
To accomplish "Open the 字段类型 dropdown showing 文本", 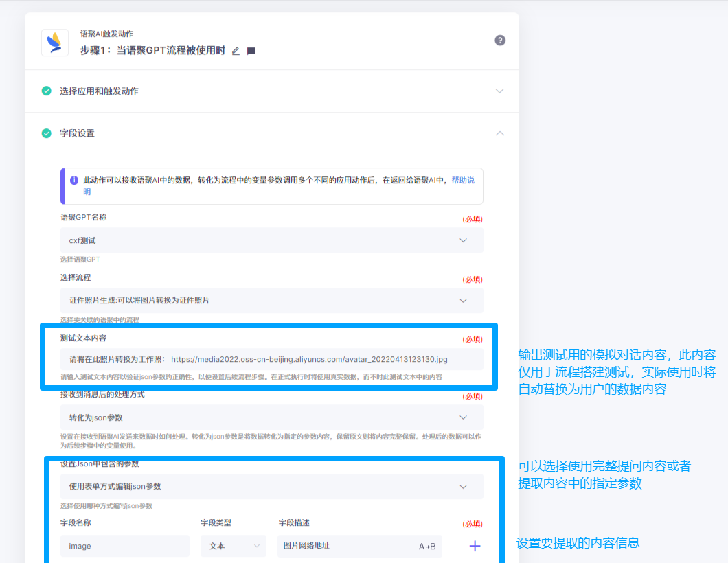I will click(234, 546).
